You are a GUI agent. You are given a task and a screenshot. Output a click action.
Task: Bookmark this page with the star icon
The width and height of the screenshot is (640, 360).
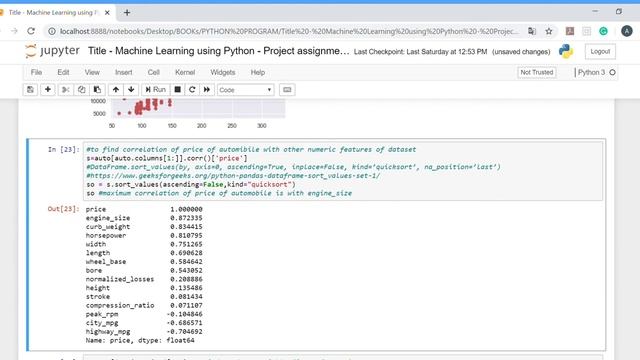(549, 31)
